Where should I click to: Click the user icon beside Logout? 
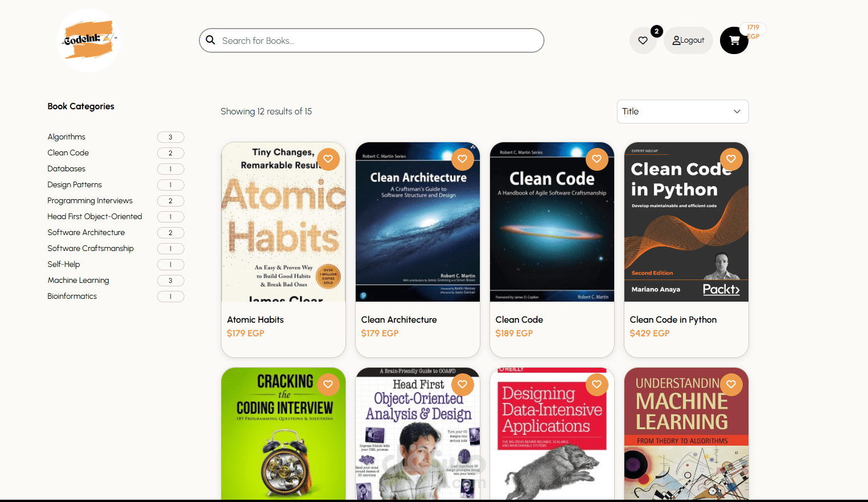coord(676,40)
